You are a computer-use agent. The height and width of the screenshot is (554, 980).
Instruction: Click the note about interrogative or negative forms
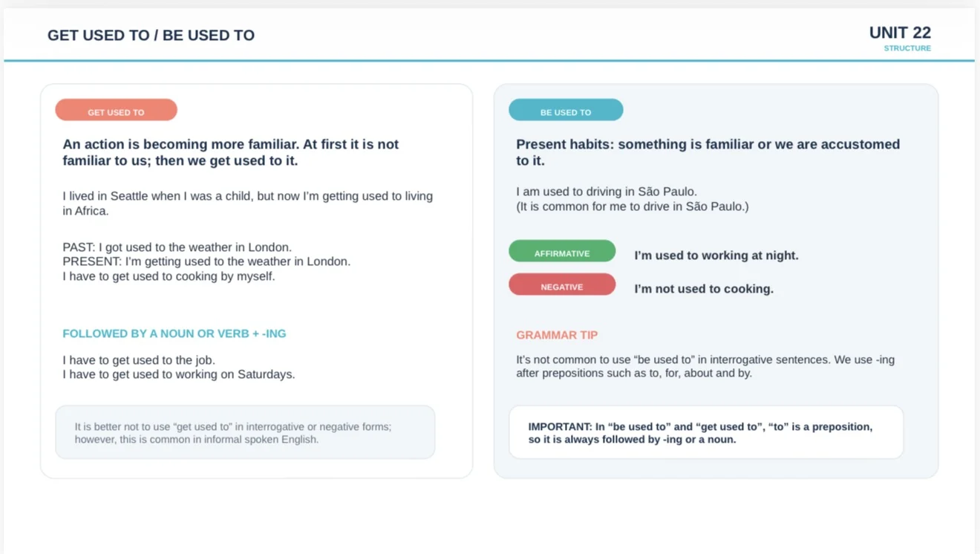(x=245, y=432)
